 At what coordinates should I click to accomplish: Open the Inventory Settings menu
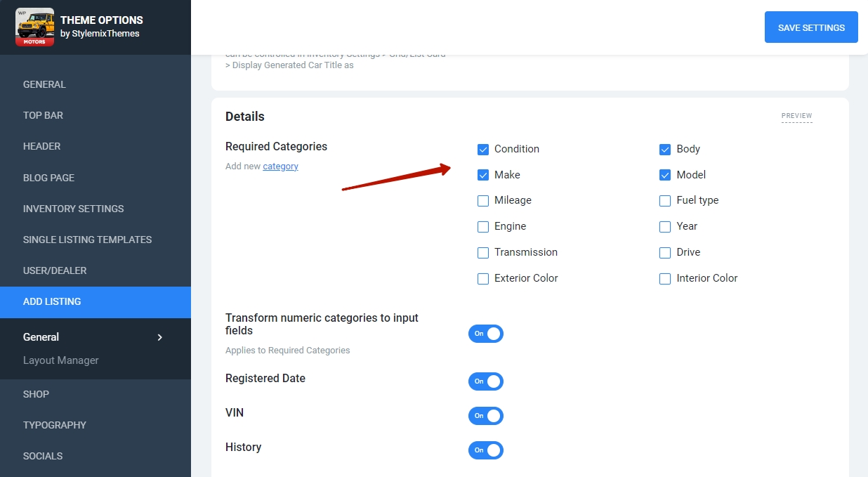(73, 209)
